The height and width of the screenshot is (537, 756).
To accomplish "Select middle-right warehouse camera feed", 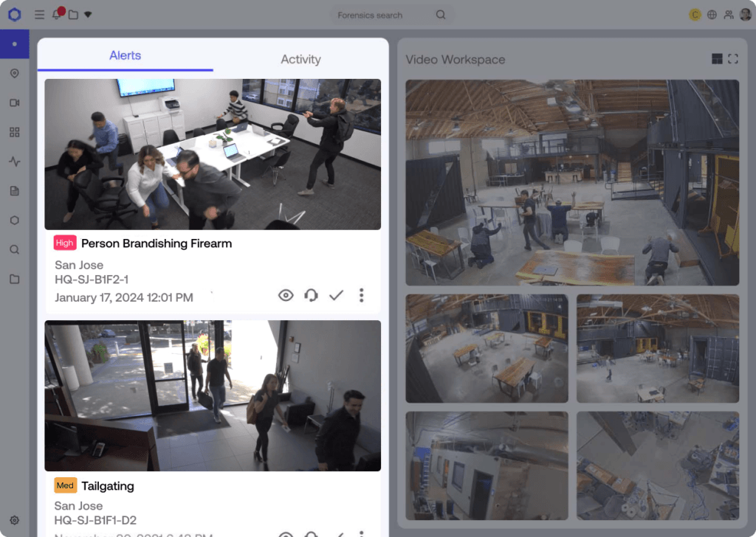I will click(658, 349).
